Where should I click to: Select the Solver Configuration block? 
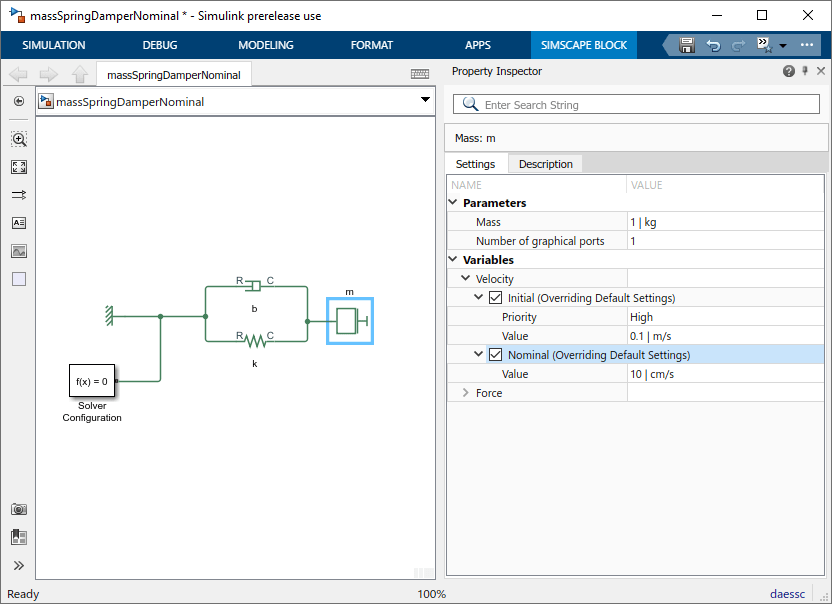(92, 381)
